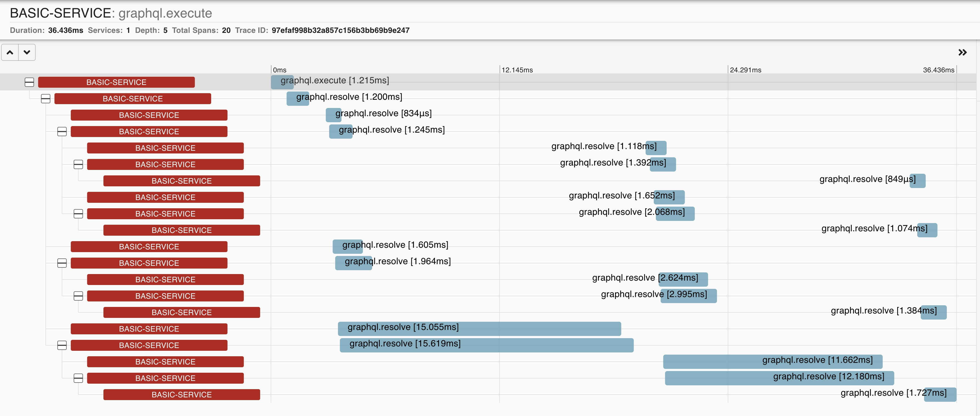Collapse children of graphql.resolve [1.964ms]
The height and width of the screenshot is (416, 980).
pos(62,263)
